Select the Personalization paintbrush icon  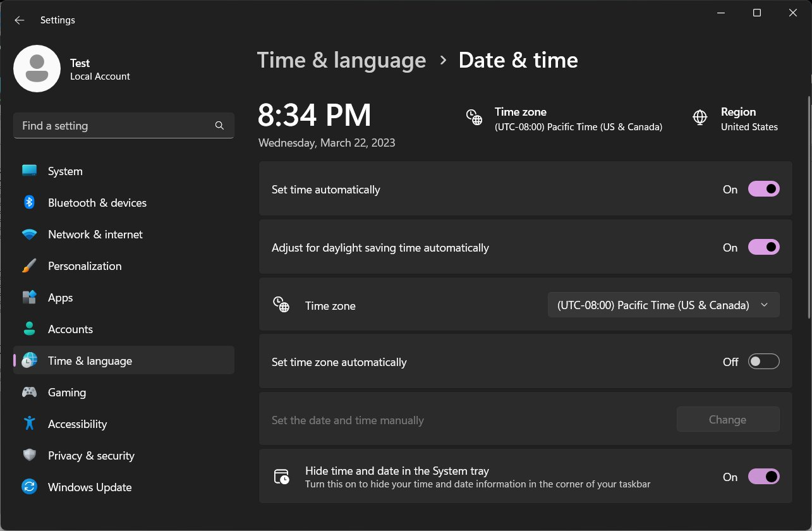(29, 266)
